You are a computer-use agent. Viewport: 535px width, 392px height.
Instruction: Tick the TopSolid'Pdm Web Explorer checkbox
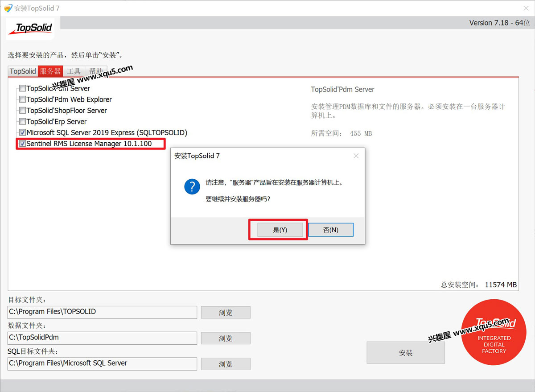tap(22, 99)
